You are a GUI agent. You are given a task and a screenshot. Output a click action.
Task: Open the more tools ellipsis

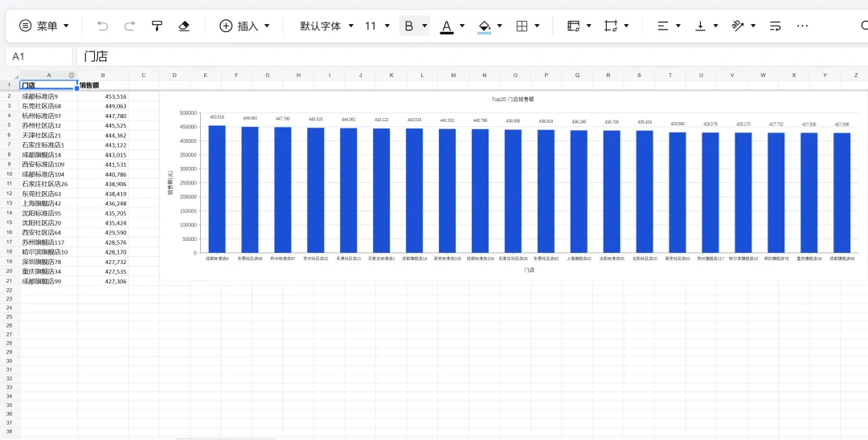tap(802, 26)
